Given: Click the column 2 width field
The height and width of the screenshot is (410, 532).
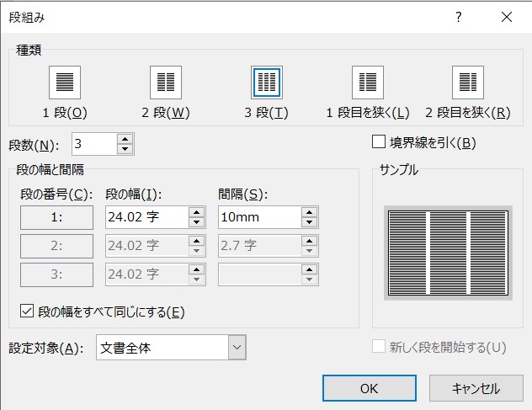Looking at the screenshot, I should tap(147, 246).
